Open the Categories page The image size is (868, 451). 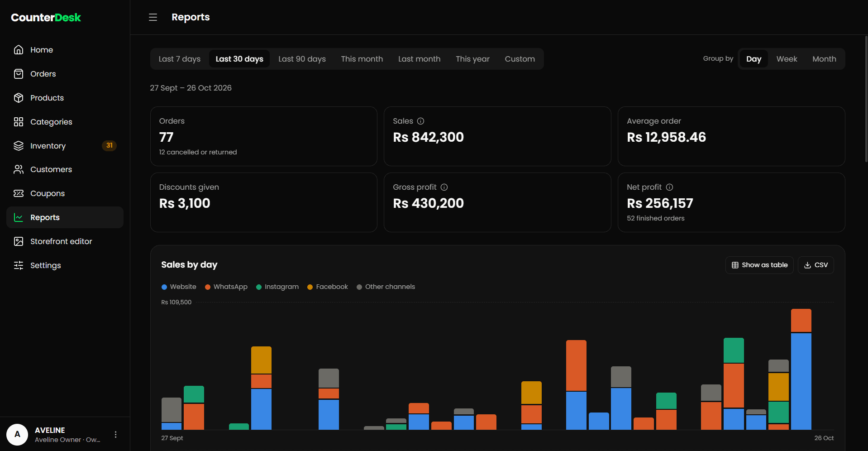tap(65, 122)
